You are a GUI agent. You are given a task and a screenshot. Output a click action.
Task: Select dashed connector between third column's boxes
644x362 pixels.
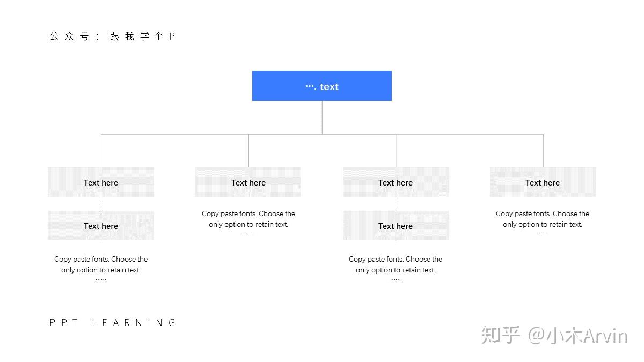point(396,204)
